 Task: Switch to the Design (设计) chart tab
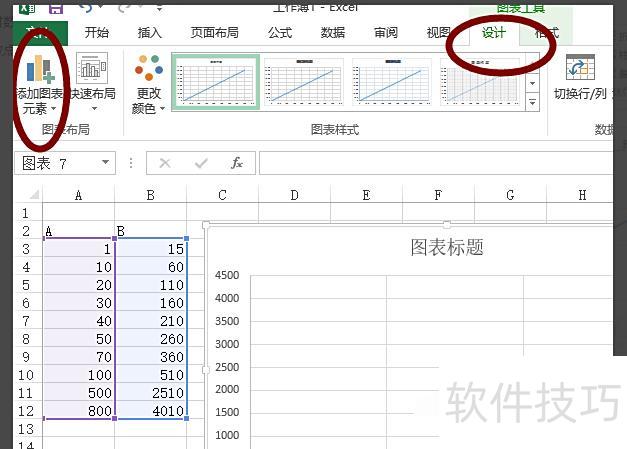[x=493, y=33]
